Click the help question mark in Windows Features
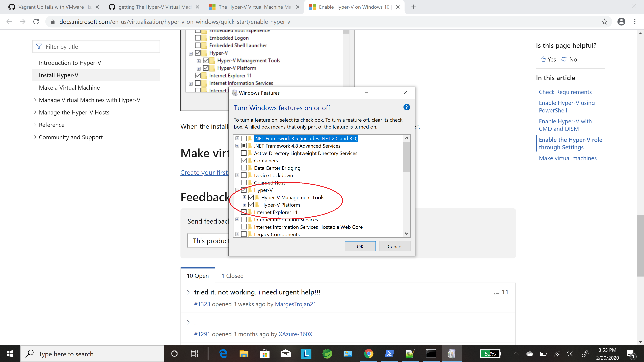Viewport: 644px width, 362px height. coord(407,107)
